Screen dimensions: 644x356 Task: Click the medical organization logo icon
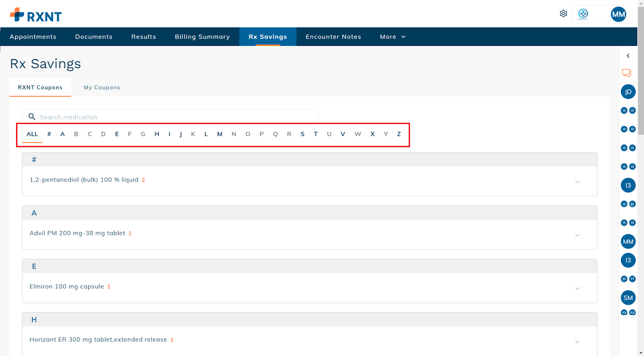[583, 14]
